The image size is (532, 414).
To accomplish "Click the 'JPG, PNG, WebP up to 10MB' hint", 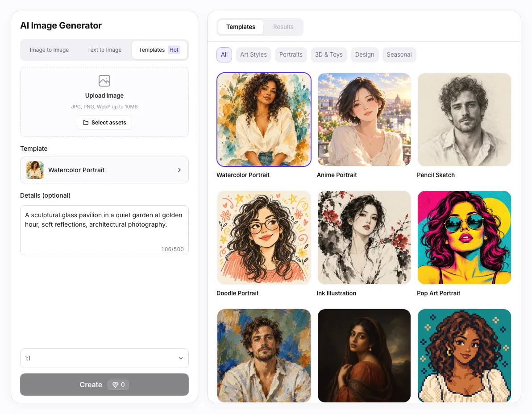I will [x=104, y=107].
